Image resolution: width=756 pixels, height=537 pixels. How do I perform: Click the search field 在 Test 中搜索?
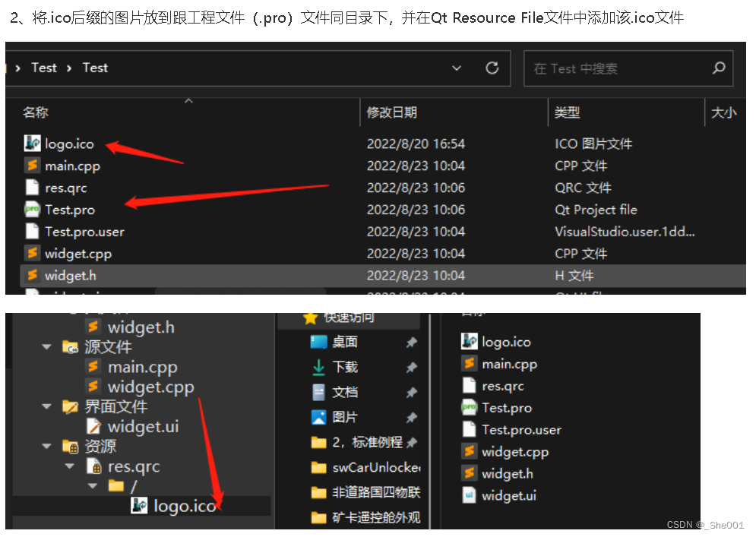(x=628, y=68)
